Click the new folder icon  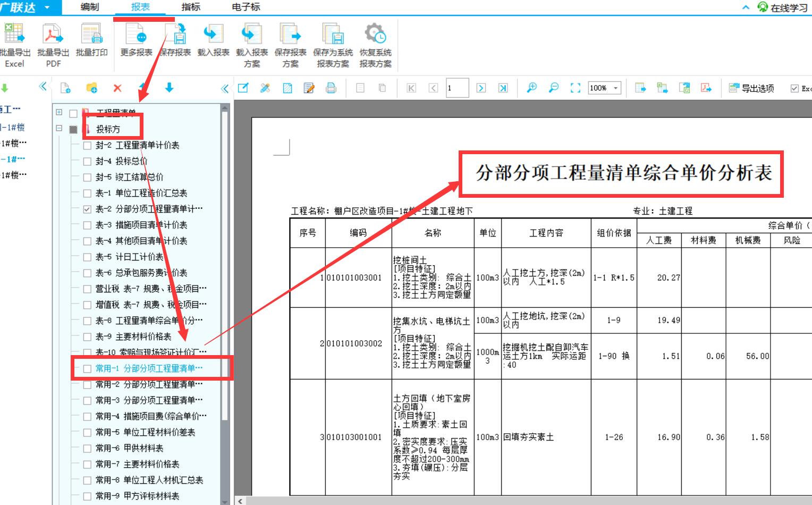[92, 88]
